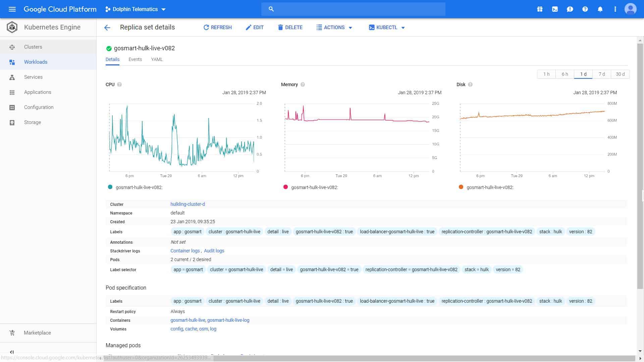Click the Memory chart help icon
644x362 pixels.
tap(303, 84)
